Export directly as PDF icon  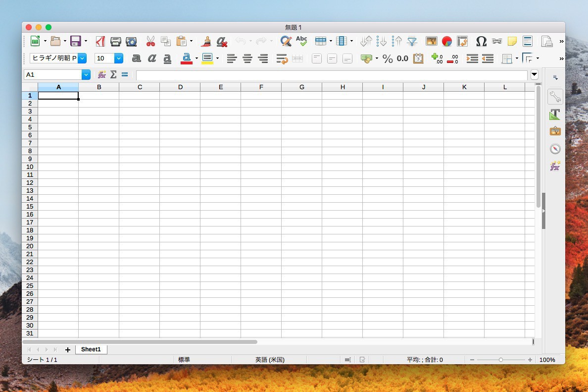tap(100, 41)
